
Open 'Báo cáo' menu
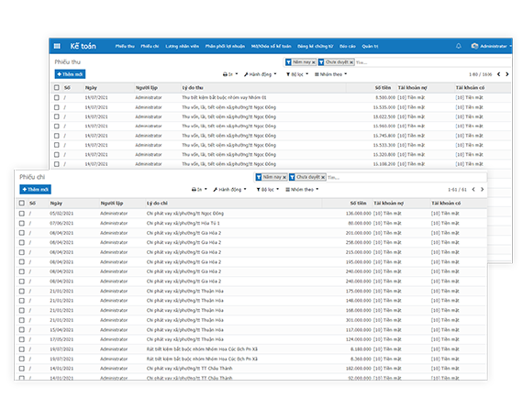(x=347, y=47)
